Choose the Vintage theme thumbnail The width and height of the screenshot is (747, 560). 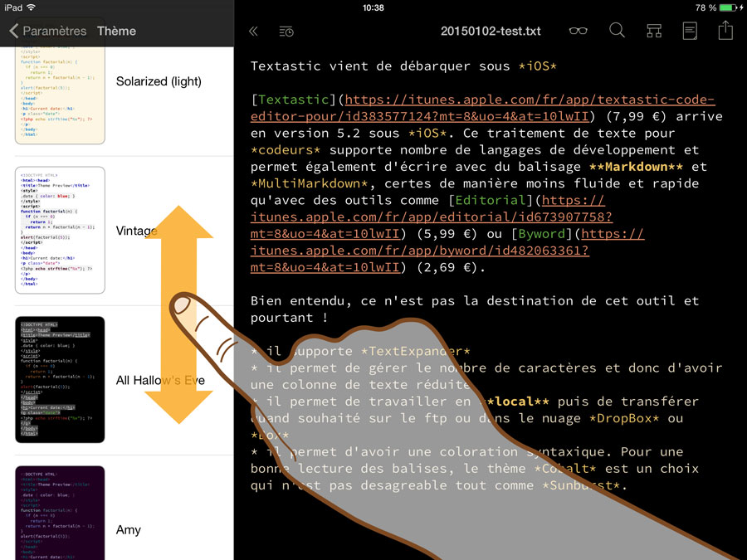(60, 230)
